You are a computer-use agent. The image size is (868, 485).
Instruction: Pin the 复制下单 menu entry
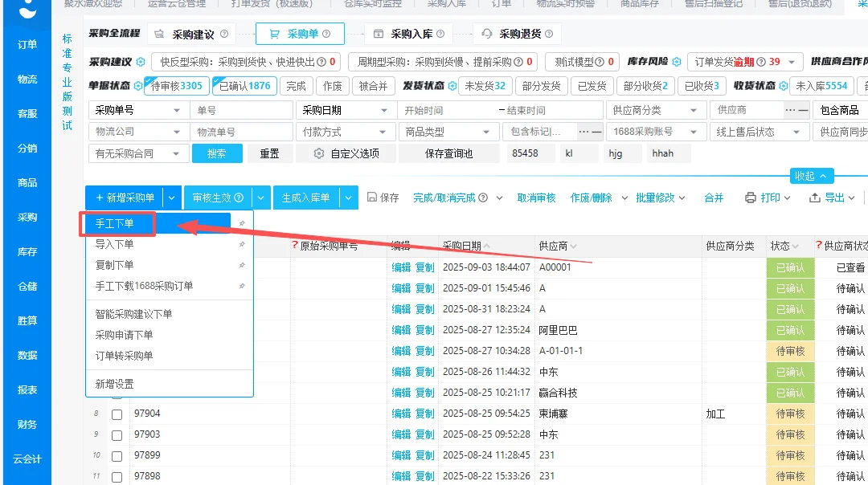pos(242,266)
